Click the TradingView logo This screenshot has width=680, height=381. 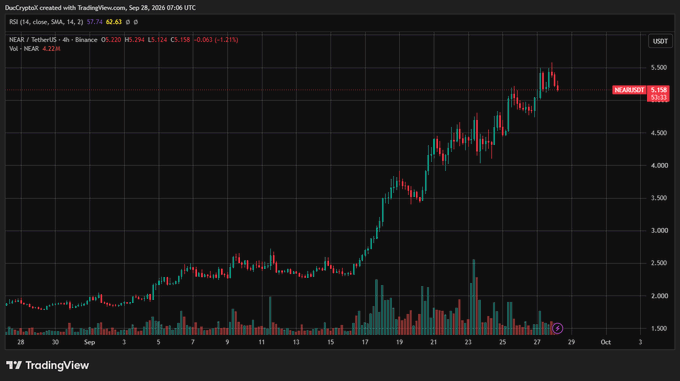pos(48,365)
